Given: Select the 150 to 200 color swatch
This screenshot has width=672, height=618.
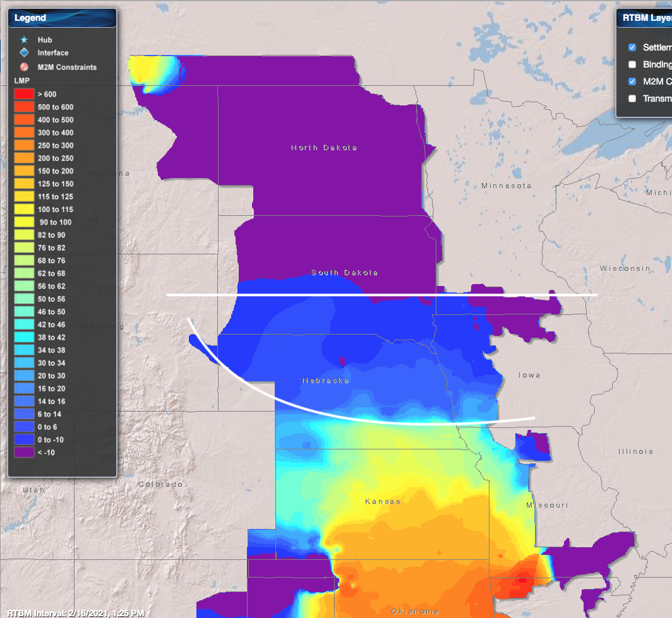Looking at the screenshot, I should 24,171.
